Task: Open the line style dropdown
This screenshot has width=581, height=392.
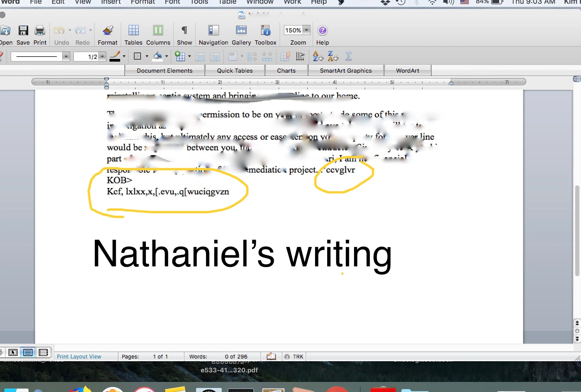Action: click(x=66, y=57)
